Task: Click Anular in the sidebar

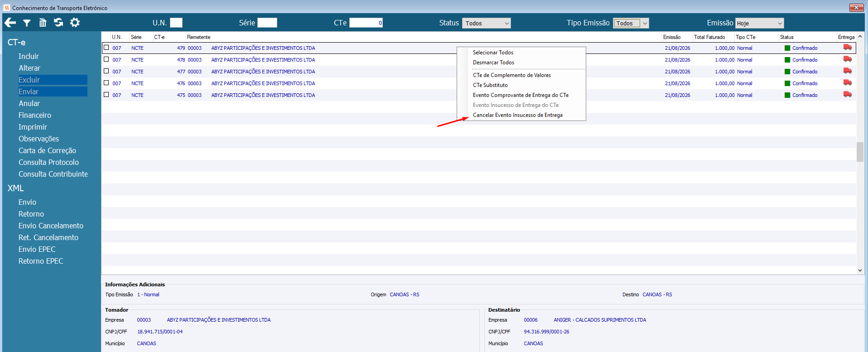Action: click(x=29, y=103)
